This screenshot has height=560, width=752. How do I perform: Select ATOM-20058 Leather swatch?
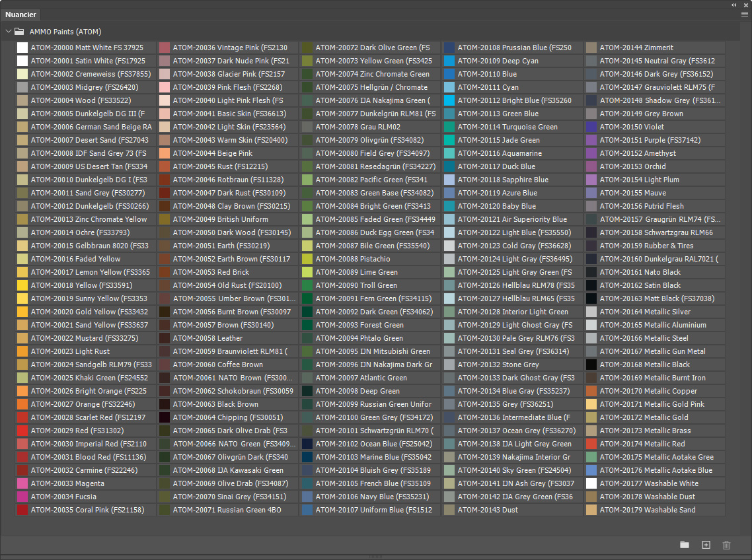(x=165, y=338)
